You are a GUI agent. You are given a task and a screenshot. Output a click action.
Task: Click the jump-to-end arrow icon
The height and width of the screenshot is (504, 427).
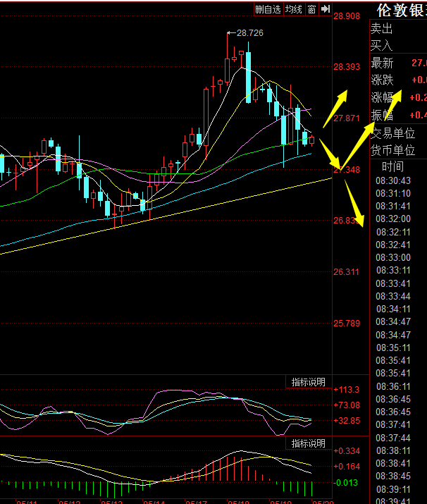(326, 9)
